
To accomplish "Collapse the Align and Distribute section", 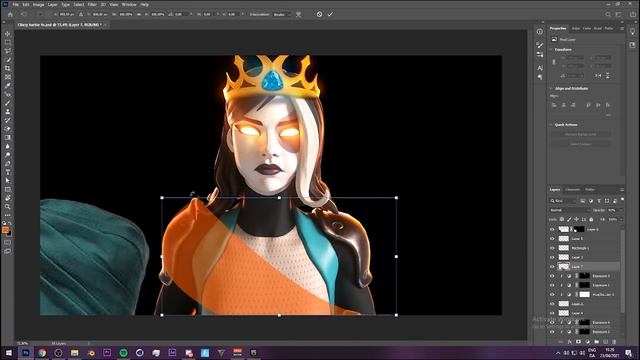I will tap(551, 88).
